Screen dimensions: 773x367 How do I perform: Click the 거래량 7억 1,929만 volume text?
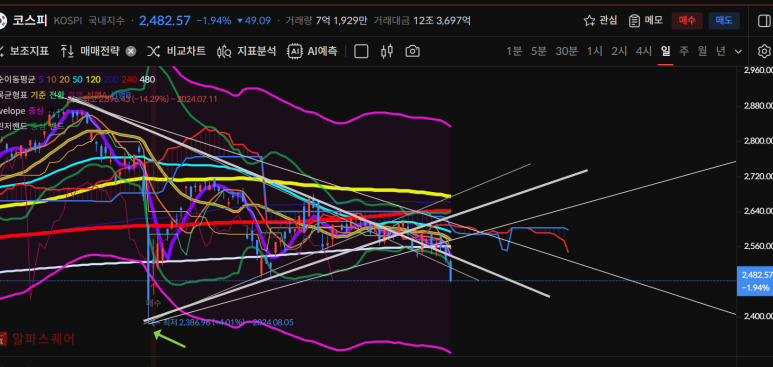(x=326, y=21)
